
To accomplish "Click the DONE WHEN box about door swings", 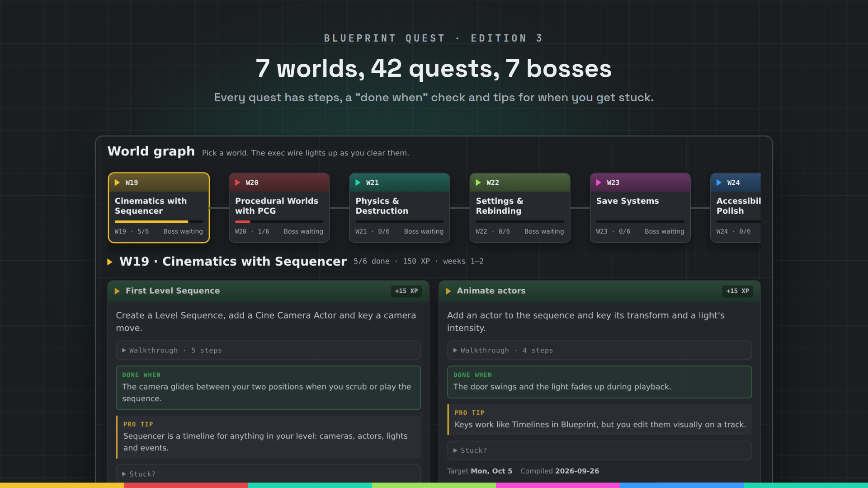I will click(x=599, y=382).
